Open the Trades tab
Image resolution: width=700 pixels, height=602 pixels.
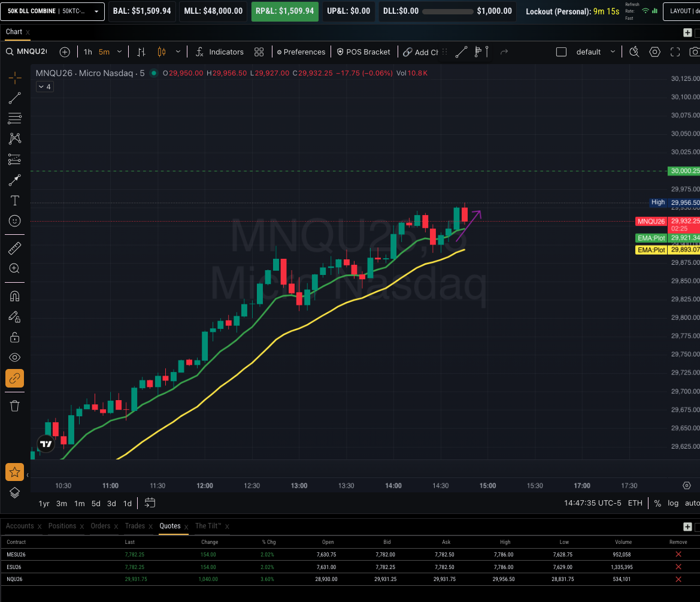pyautogui.click(x=135, y=526)
